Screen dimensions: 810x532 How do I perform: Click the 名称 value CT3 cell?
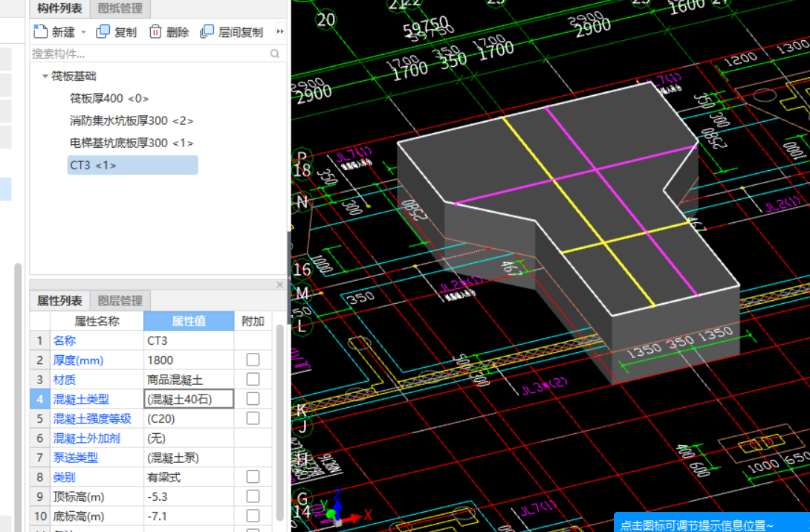pyautogui.click(x=189, y=340)
